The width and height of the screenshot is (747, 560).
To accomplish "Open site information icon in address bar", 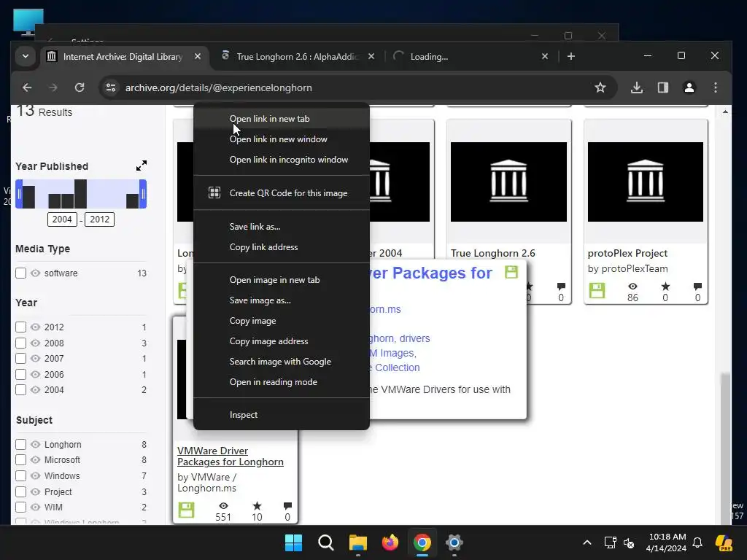I will click(111, 87).
